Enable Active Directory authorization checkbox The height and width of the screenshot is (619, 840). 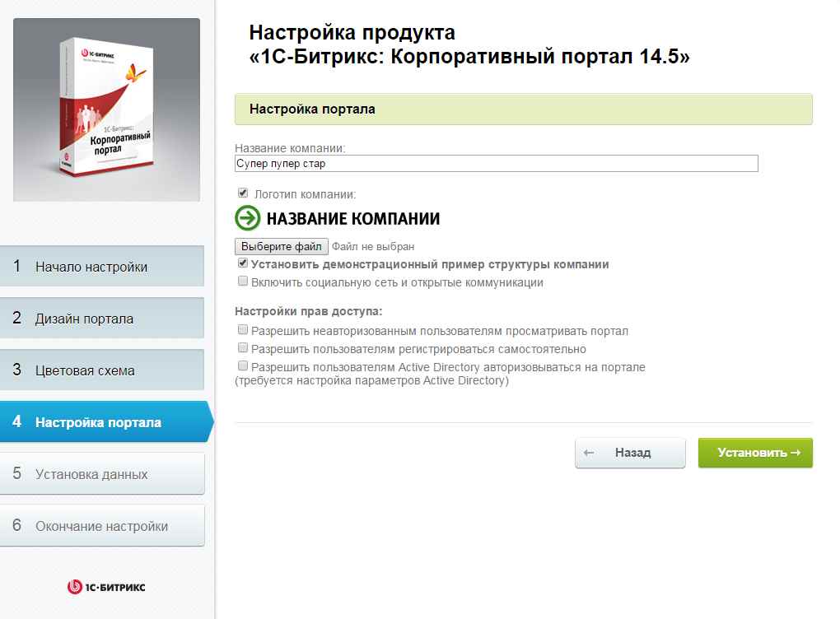click(243, 365)
